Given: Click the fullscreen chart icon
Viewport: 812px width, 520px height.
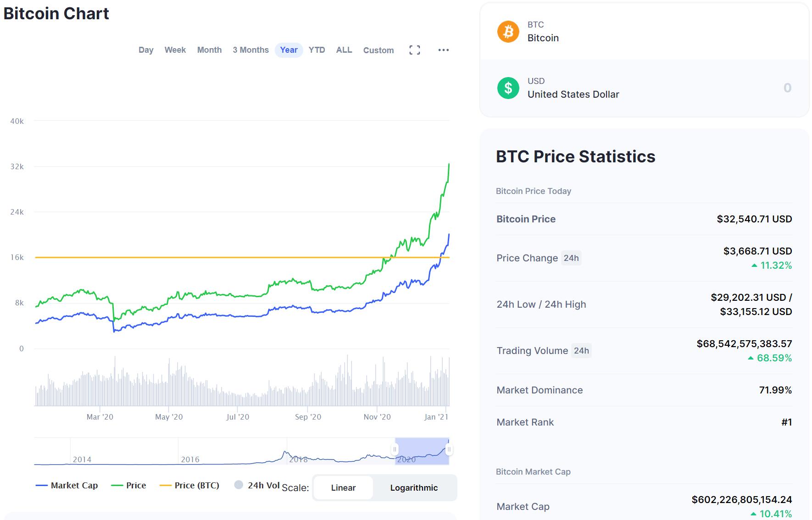Looking at the screenshot, I should tap(415, 50).
